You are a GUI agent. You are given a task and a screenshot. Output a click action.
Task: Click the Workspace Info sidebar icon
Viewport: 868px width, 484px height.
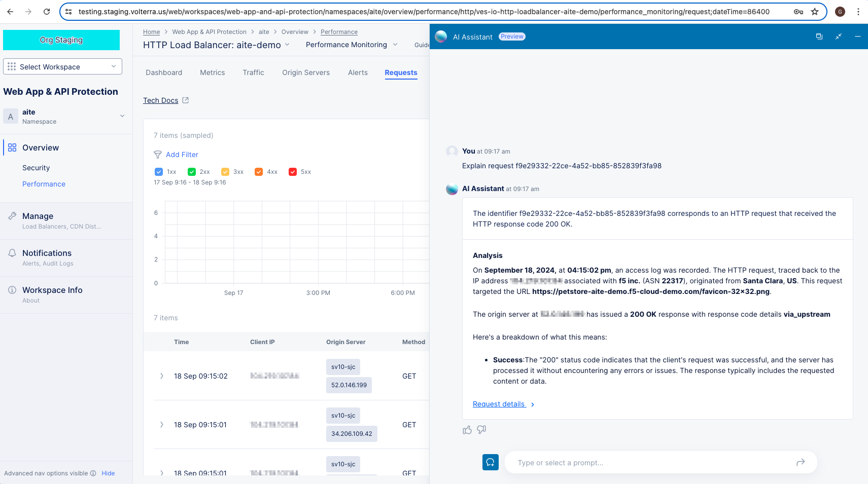click(12, 289)
